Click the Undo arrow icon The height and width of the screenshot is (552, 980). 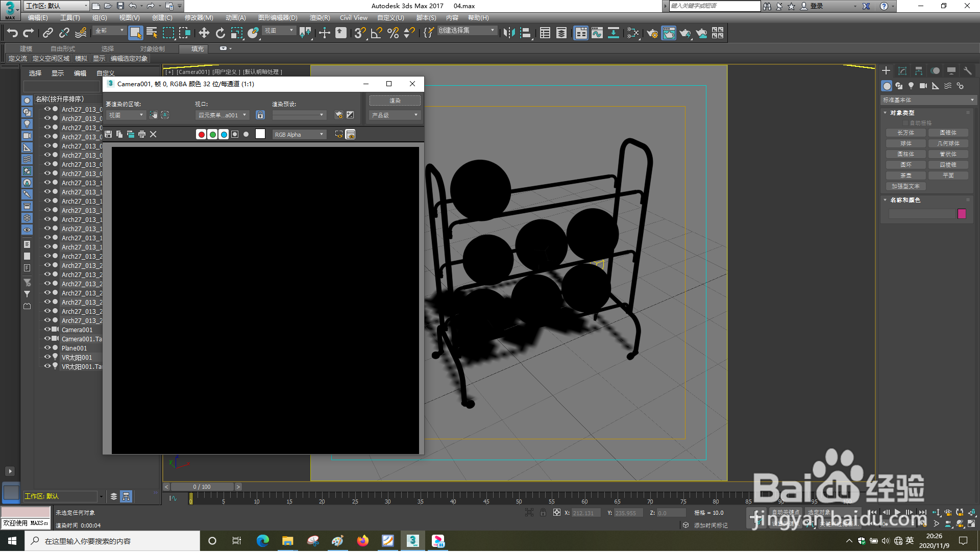[x=12, y=33]
